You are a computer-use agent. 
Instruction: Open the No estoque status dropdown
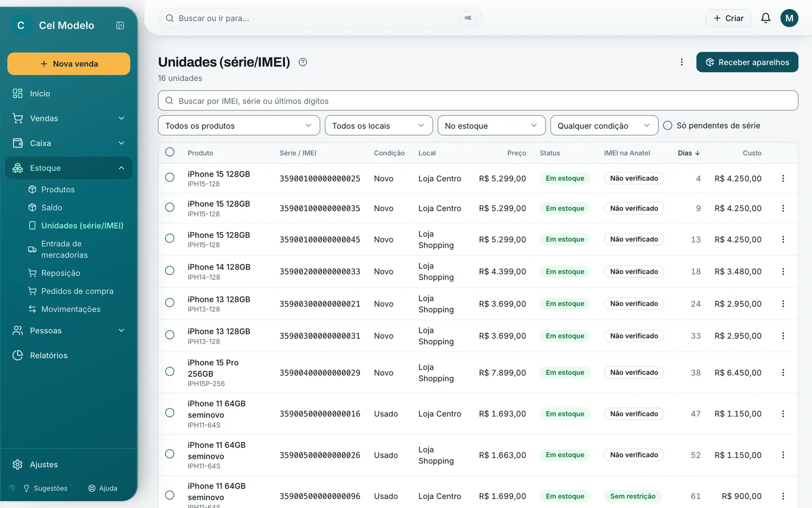(x=491, y=125)
